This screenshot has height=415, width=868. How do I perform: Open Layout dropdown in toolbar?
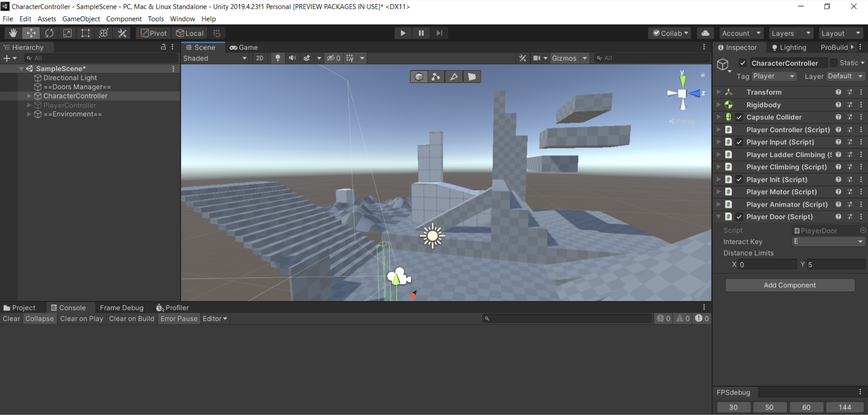point(840,33)
